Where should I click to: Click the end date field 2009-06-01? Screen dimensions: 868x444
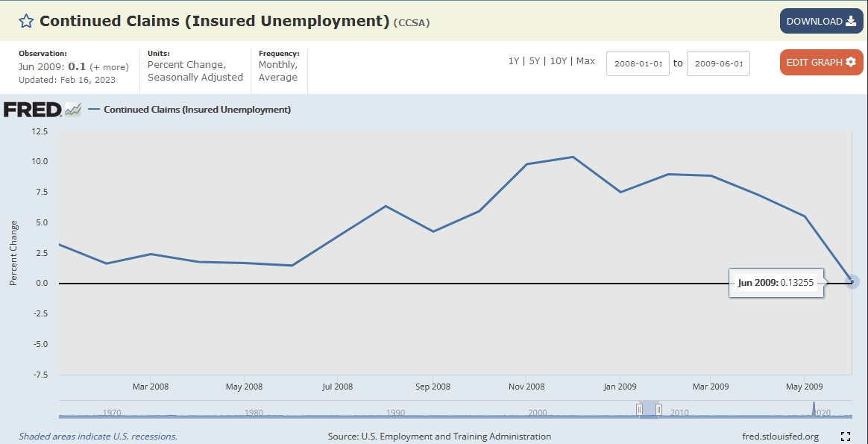point(717,63)
